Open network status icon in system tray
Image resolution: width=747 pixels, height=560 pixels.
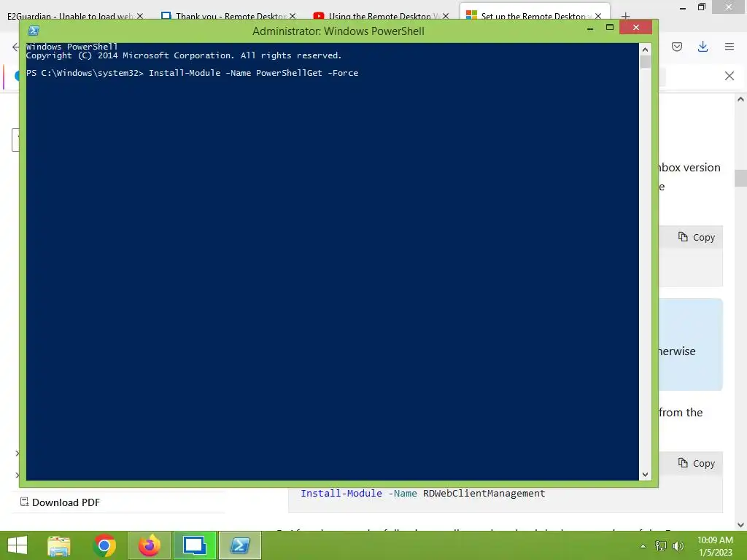[x=661, y=546]
